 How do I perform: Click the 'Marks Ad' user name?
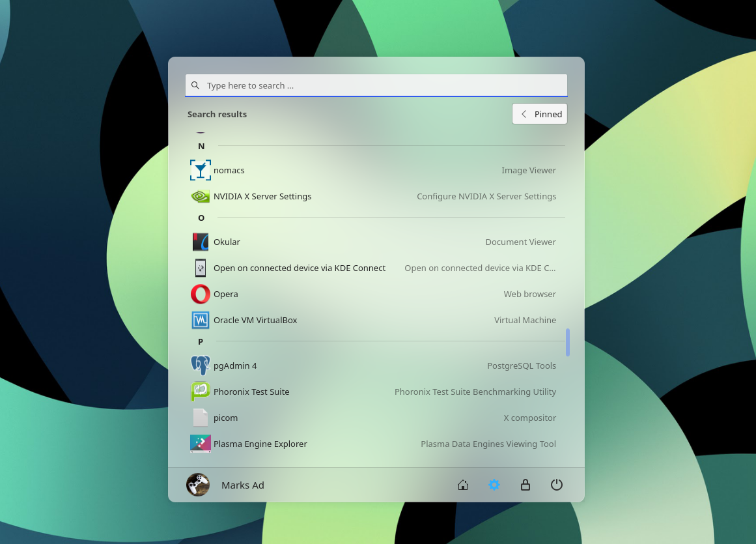pos(242,485)
